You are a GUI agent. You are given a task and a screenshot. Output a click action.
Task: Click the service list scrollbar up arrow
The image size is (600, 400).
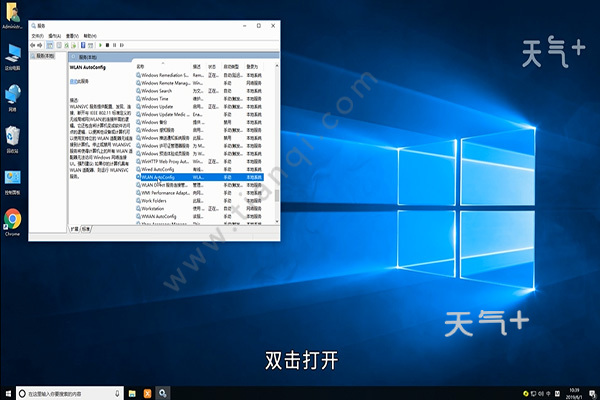277,66
